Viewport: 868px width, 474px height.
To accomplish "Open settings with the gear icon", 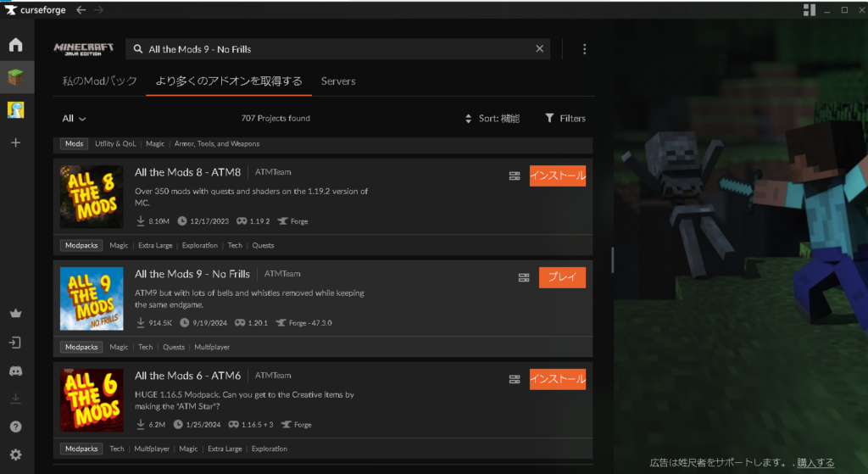I will pos(15,454).
